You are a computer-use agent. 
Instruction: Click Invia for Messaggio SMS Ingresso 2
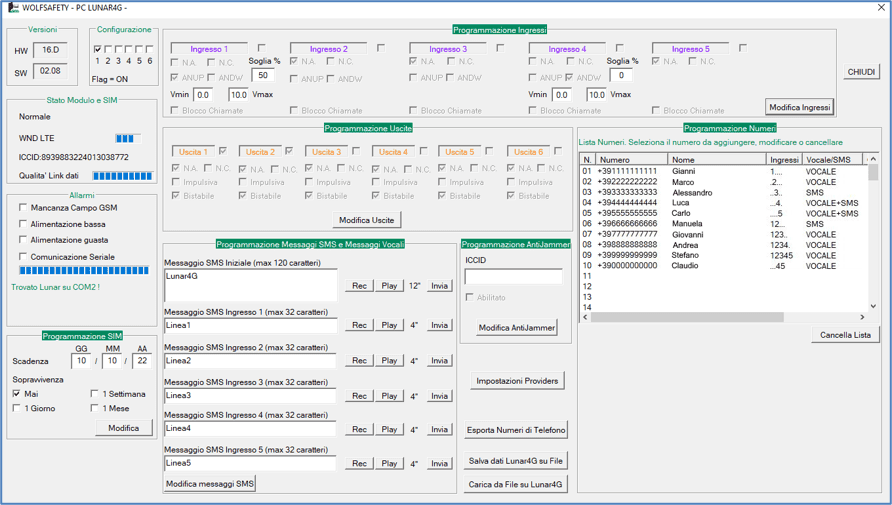click(439, 361)
